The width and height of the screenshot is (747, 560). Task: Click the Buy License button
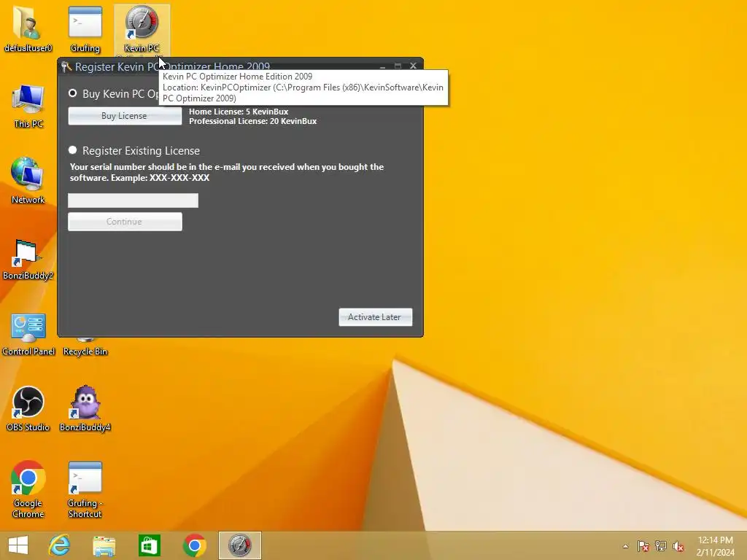125,116
